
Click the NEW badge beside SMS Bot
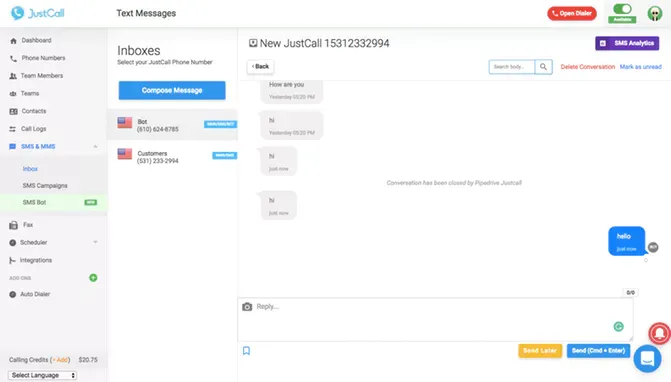click(90, 202)
